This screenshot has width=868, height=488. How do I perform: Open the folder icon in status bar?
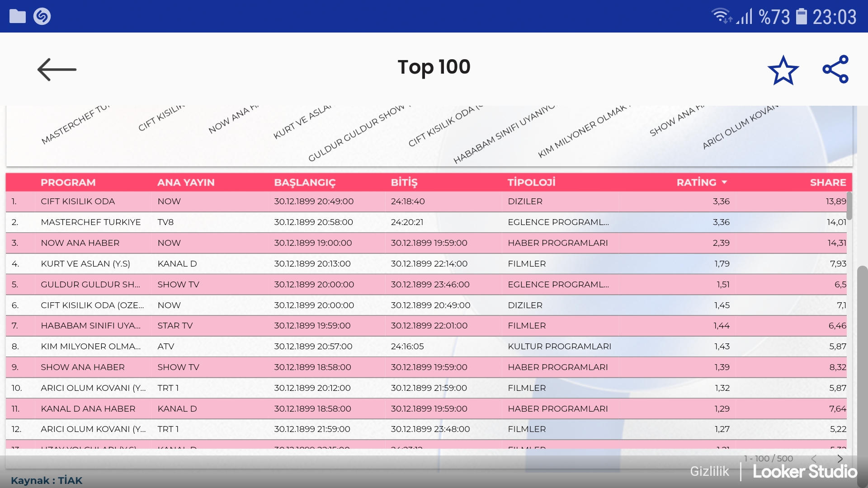(x=18, y=16)
